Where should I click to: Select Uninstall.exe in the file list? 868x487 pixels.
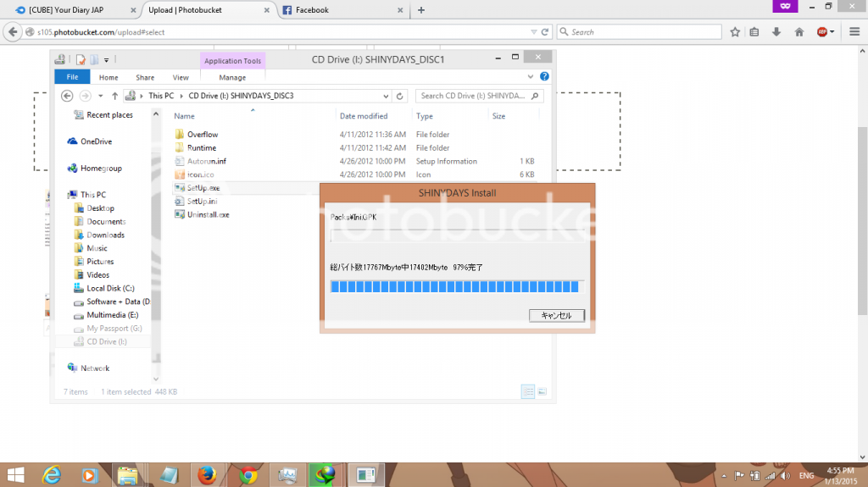click(x=208, y=214)
